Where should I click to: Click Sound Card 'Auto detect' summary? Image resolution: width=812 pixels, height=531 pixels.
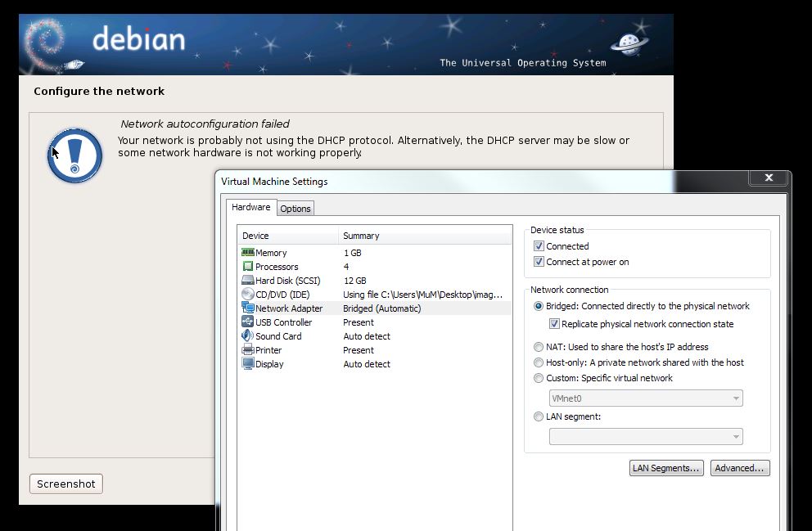click(367, 336)
